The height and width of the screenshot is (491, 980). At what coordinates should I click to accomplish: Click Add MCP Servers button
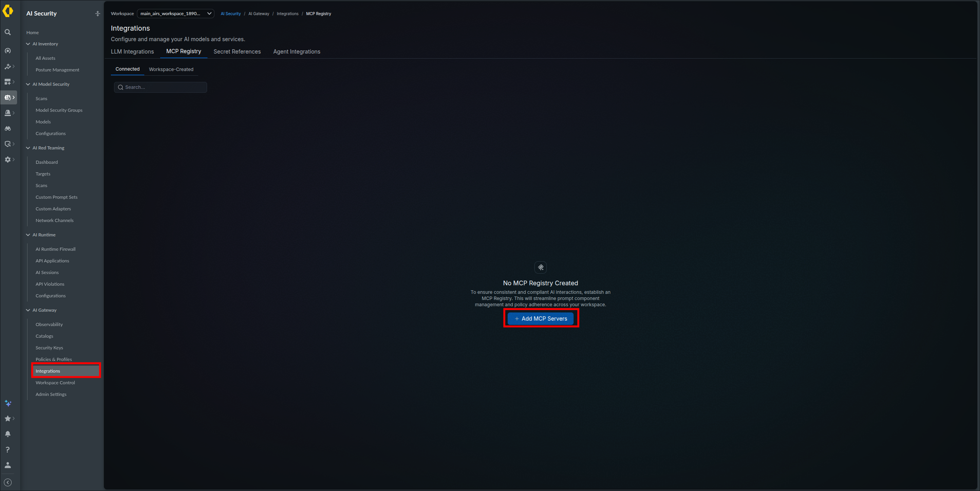541,319
